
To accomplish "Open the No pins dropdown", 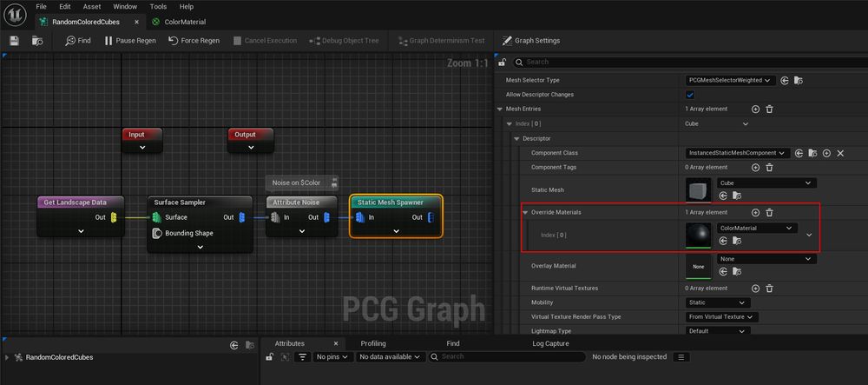I will (332, 356).
